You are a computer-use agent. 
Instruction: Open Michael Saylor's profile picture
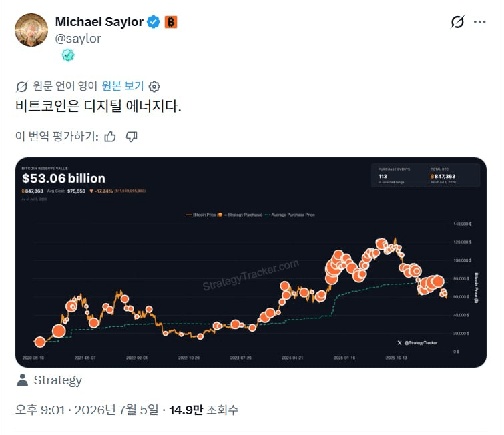[x=31, y=30]
